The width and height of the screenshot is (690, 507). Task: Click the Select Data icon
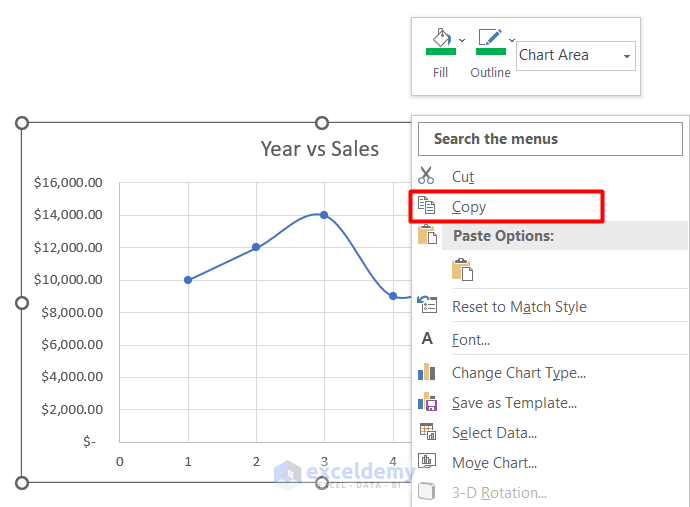tap(427, 432)
